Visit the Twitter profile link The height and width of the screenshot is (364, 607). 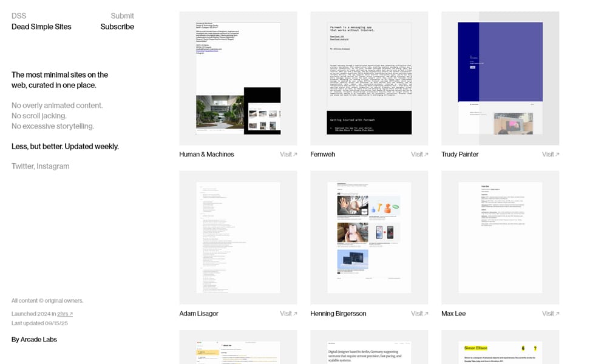tap(24, 166)
